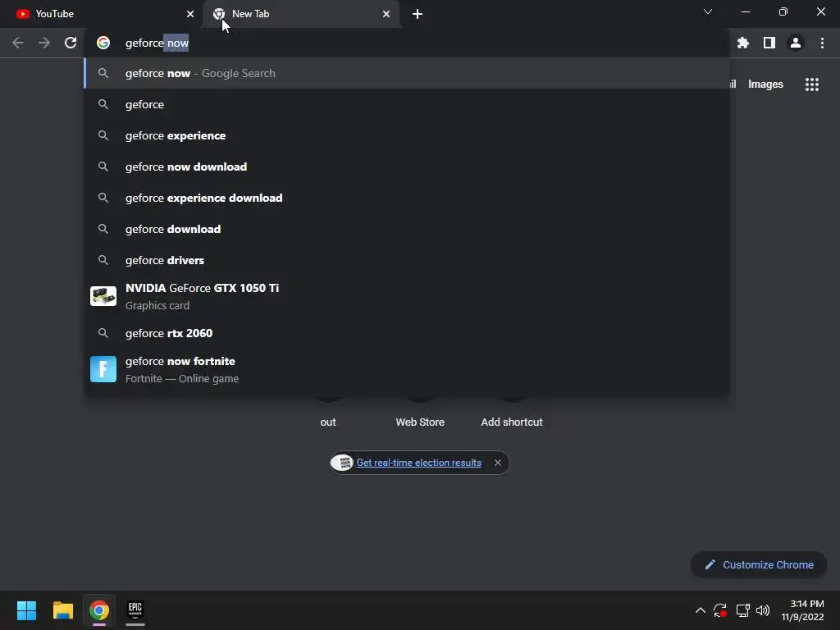Open the Windows Start menu
The height and width of the screenshot is (630, 840).
[26, 610]
